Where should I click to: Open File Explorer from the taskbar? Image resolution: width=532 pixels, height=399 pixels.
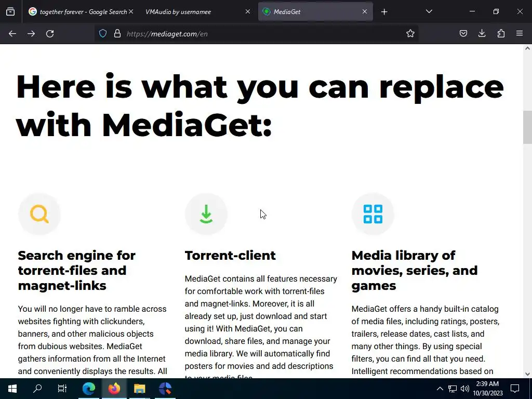[139, 389]
